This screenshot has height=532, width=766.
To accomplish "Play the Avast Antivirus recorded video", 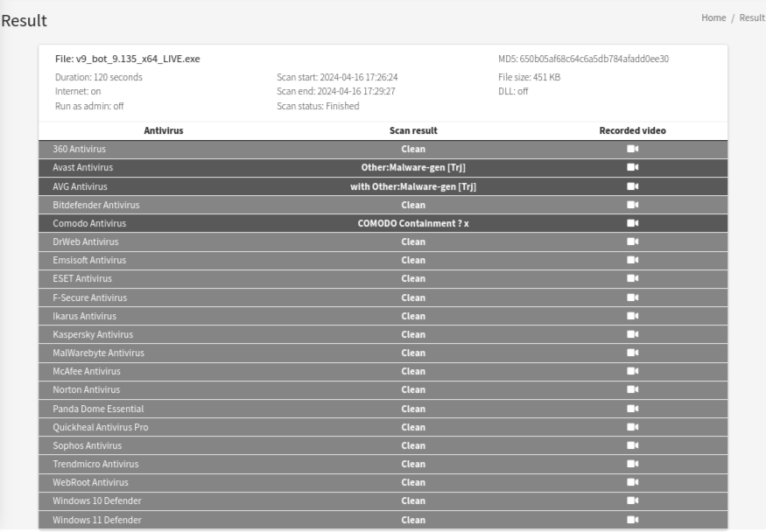I will click(x=633, y=167).
